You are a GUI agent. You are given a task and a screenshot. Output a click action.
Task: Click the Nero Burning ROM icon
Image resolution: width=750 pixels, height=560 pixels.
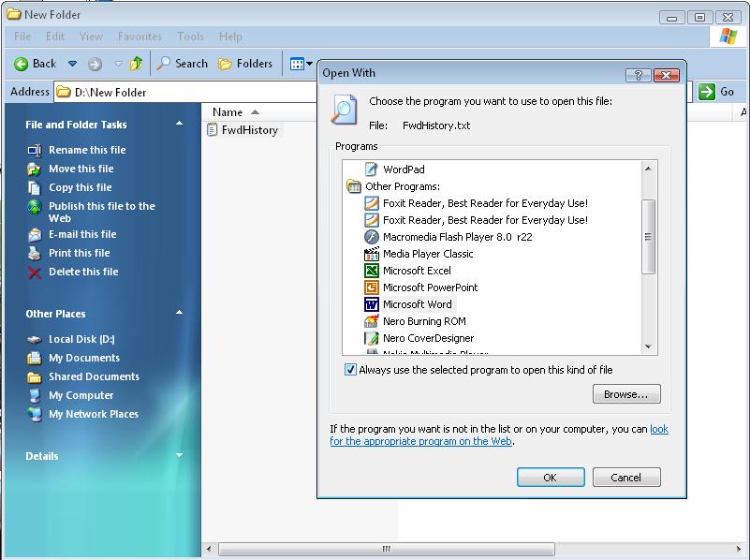click(371, 321)
